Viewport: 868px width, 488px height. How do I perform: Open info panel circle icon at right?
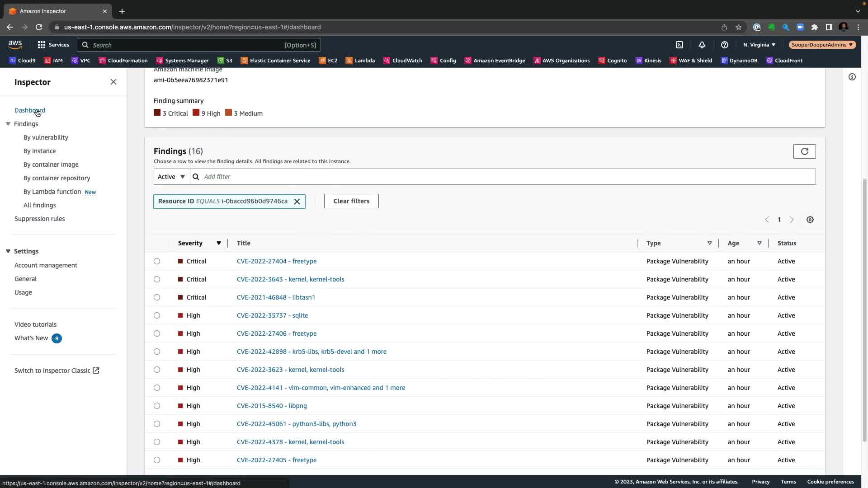(x=852, y=77)
